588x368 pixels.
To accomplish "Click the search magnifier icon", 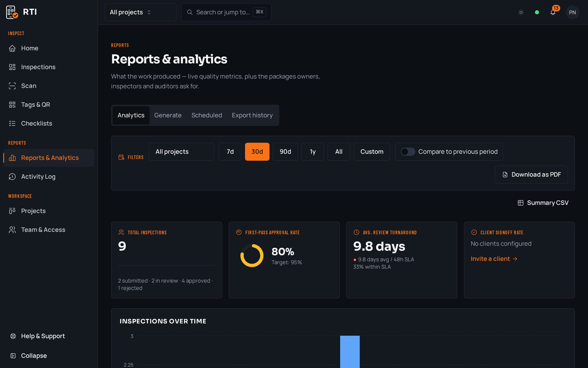I will (190, 12).
